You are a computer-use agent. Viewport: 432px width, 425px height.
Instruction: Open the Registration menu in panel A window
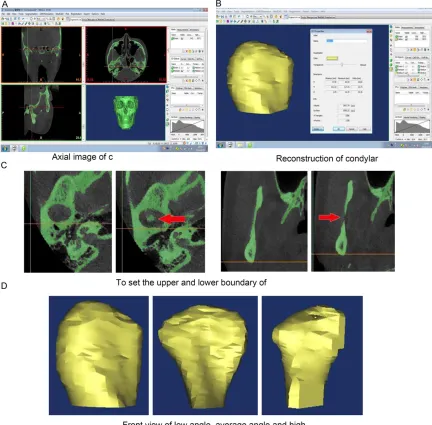tap(76, 14)
